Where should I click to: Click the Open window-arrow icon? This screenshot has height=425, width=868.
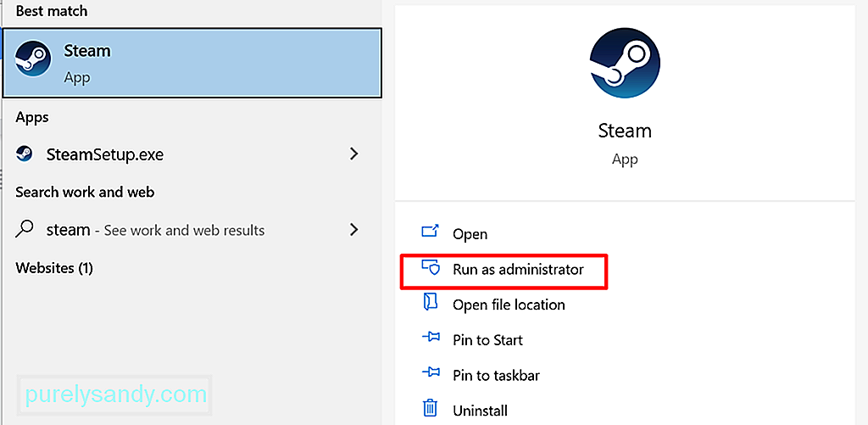pos(430,231)
